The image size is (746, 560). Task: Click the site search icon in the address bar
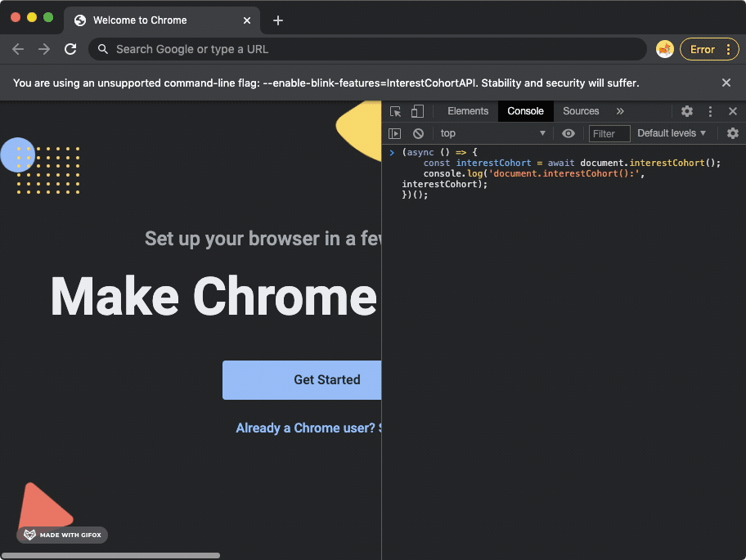click(x=103, y=49)
